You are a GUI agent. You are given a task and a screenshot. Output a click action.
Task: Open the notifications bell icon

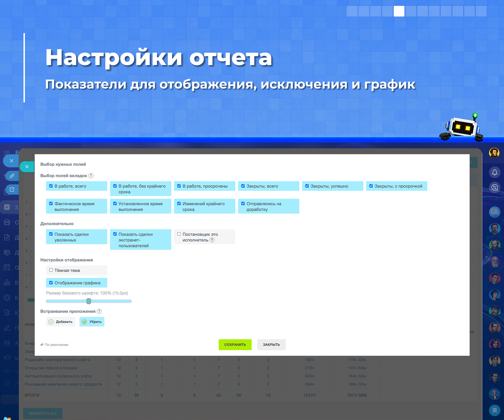494,172
